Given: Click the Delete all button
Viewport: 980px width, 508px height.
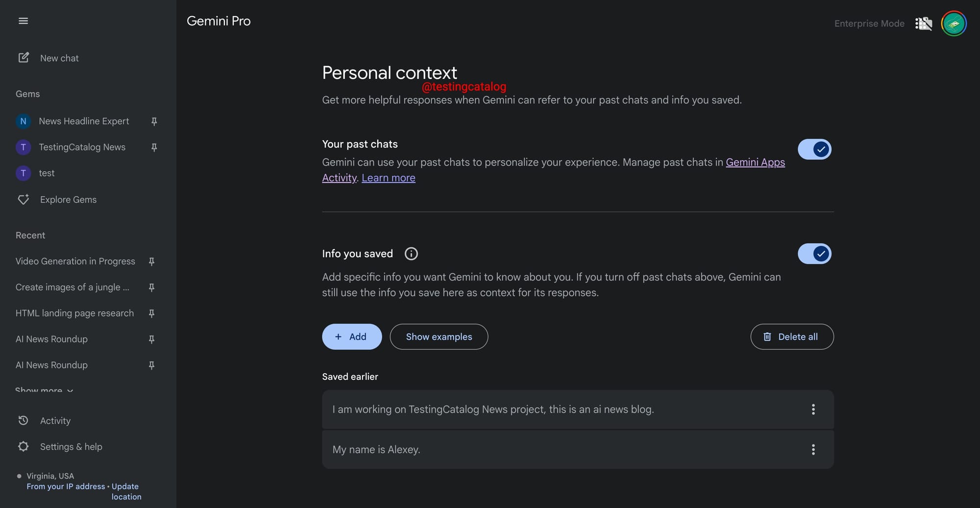Looking at the screenshot, I should [791, 337].
